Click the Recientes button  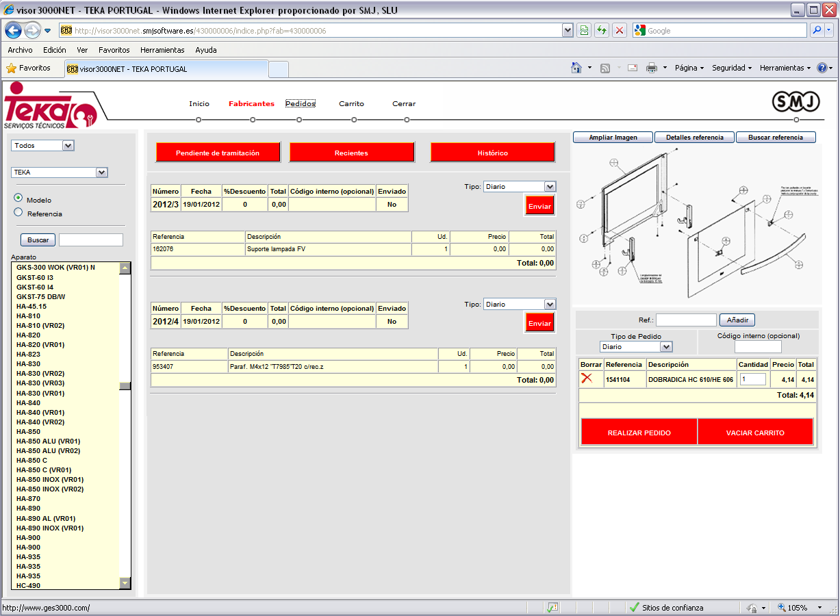coord(351,153)
